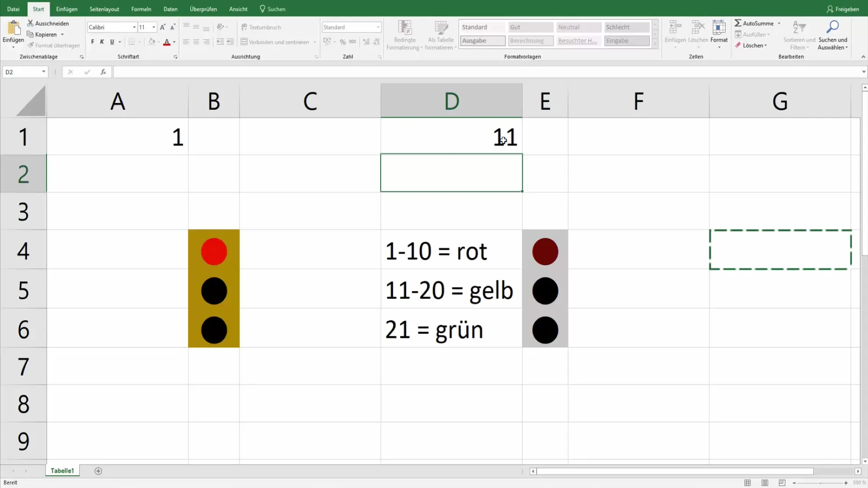
Task: Apply the red font color A
Action: (x=166, y=42)
